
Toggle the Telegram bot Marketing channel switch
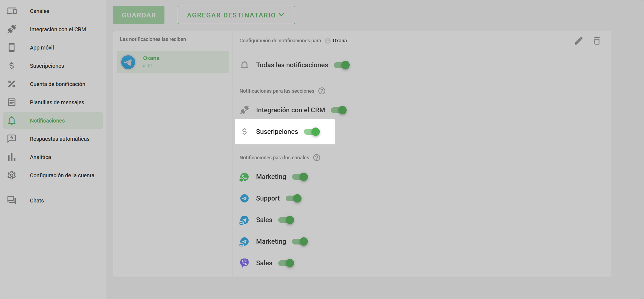pyautogui.click(x=300, y=241)
